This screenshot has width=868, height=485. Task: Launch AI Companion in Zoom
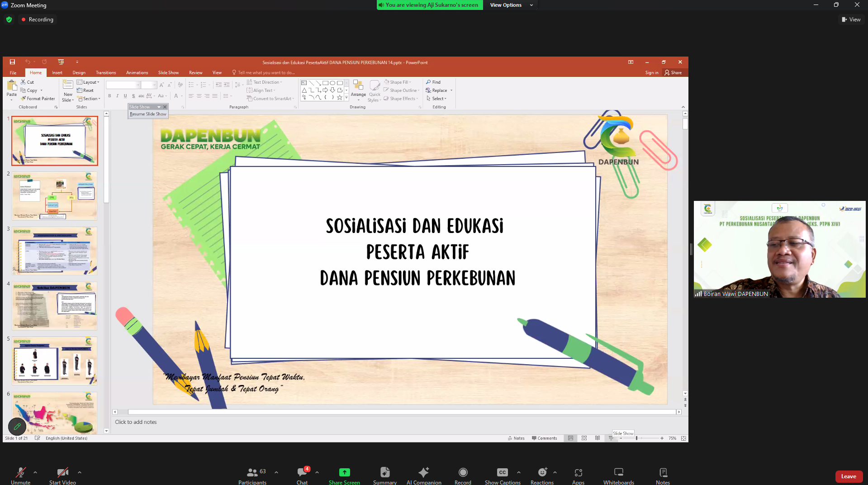click(424, 475)
